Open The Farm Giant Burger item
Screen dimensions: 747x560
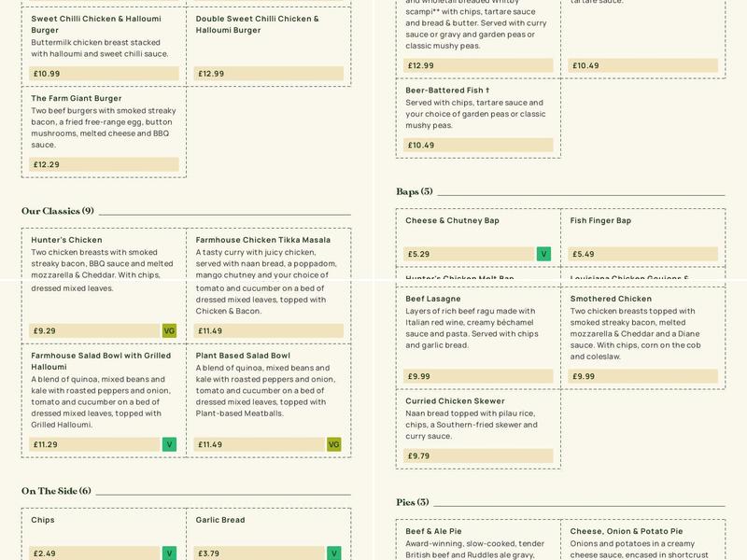77,98
